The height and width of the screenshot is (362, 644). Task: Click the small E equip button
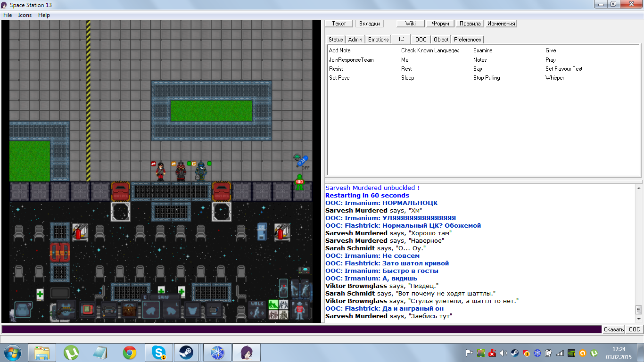click(145, 297)
